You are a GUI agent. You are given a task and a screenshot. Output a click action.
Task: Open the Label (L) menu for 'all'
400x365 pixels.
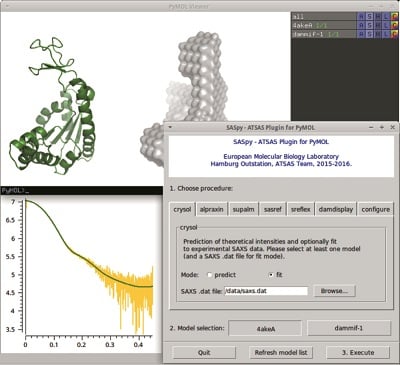pyautogui.click(x=386, y=16)
